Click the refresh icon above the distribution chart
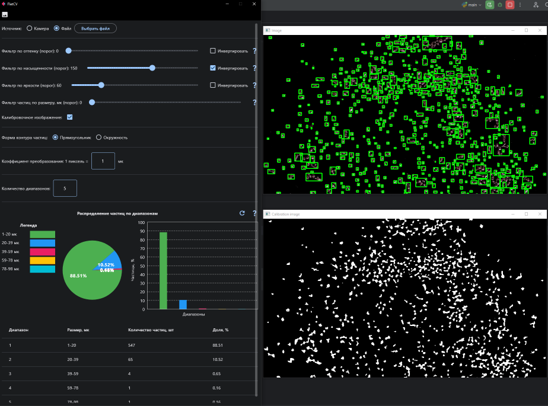The height and width of the screenshot is (406, 548). click(242, 213)
